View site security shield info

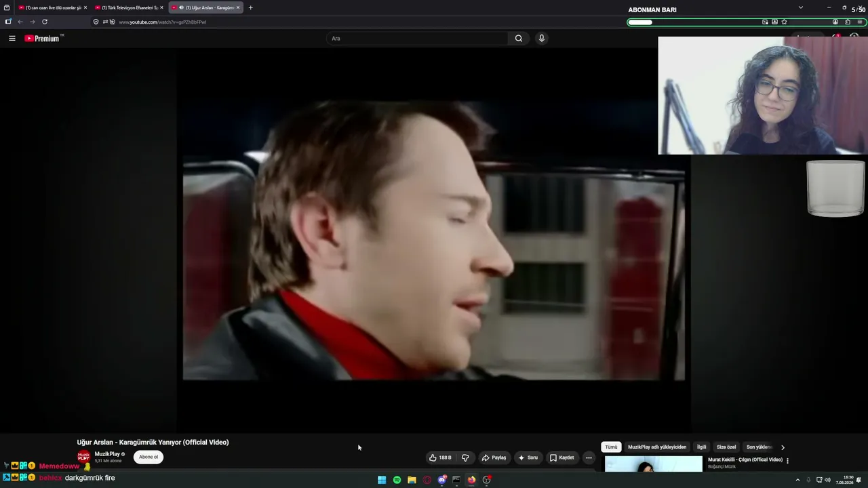[96, 22]
